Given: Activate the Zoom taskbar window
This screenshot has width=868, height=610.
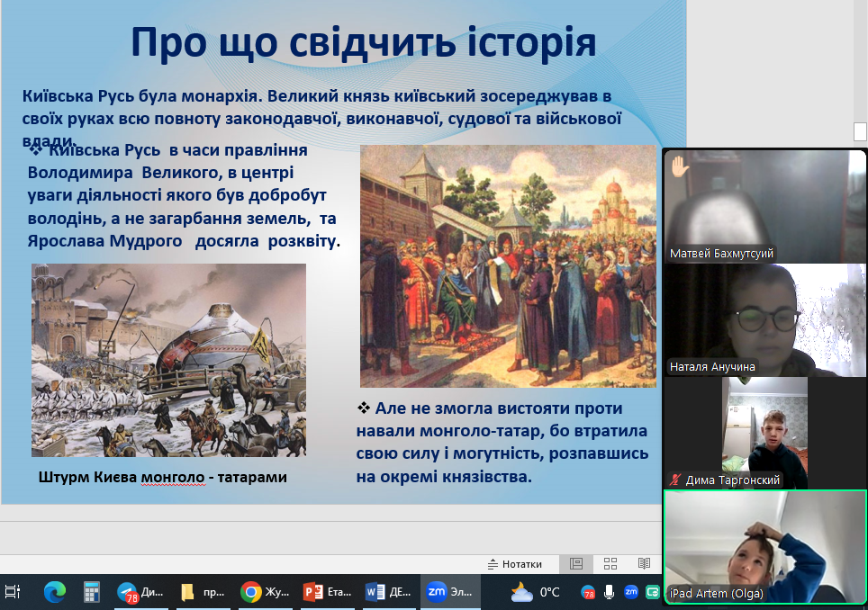Looking at the screenshot, I should [x=450, y=592].
